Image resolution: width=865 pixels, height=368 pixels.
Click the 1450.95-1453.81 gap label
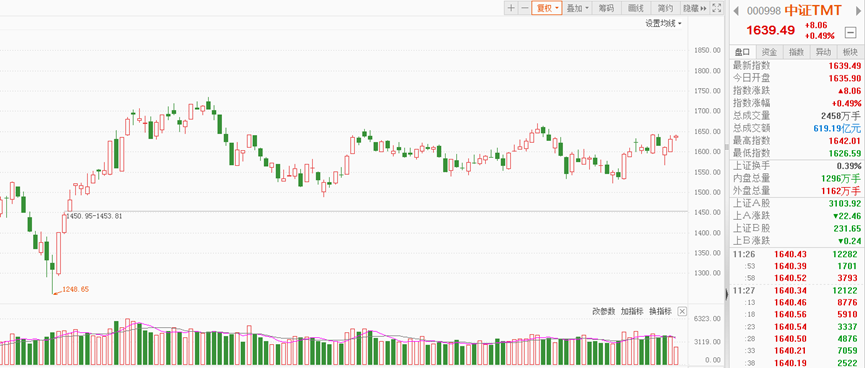tap(94, 216)
